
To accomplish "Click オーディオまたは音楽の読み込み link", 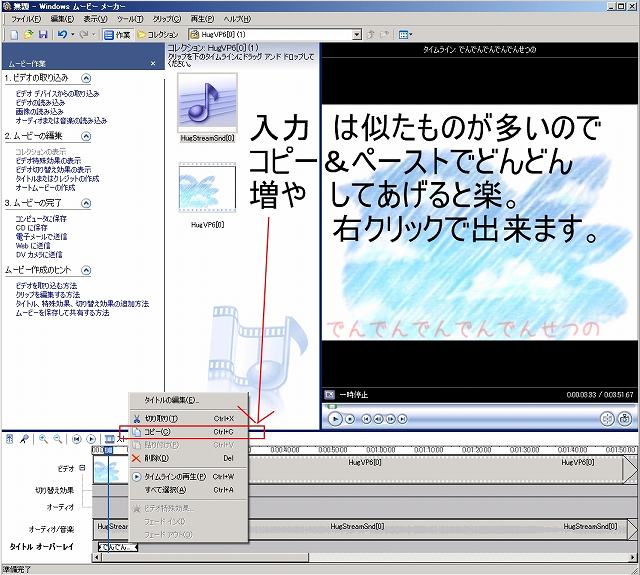I will click(61, 120).
